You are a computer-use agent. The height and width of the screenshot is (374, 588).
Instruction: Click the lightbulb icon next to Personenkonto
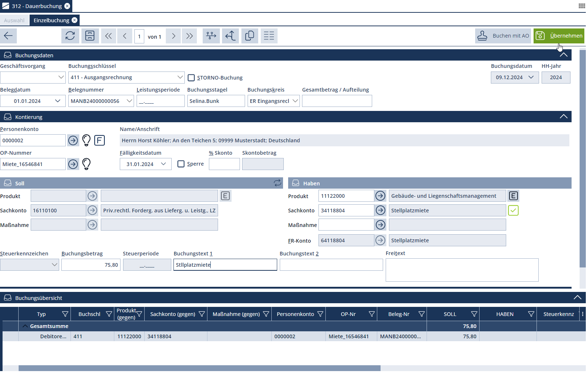(86, 140)
